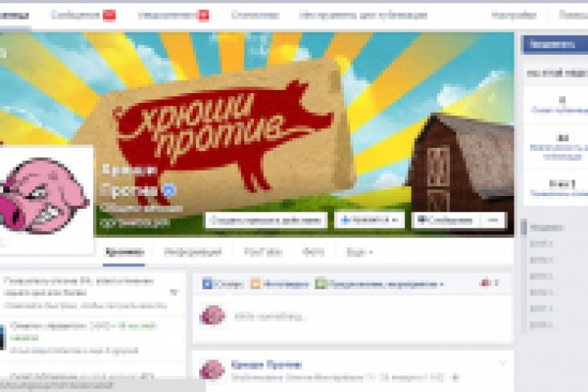
Task: Switch to the Information tab
Action: point(193,252)
